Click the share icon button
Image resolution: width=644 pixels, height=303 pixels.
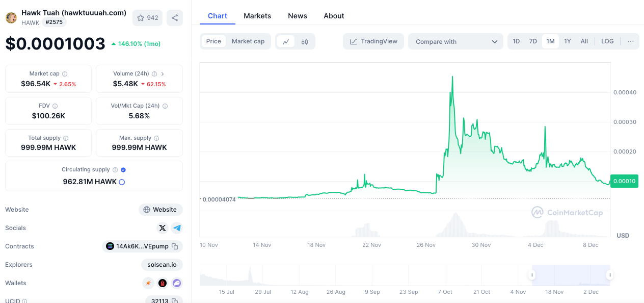tap(175, 18)
